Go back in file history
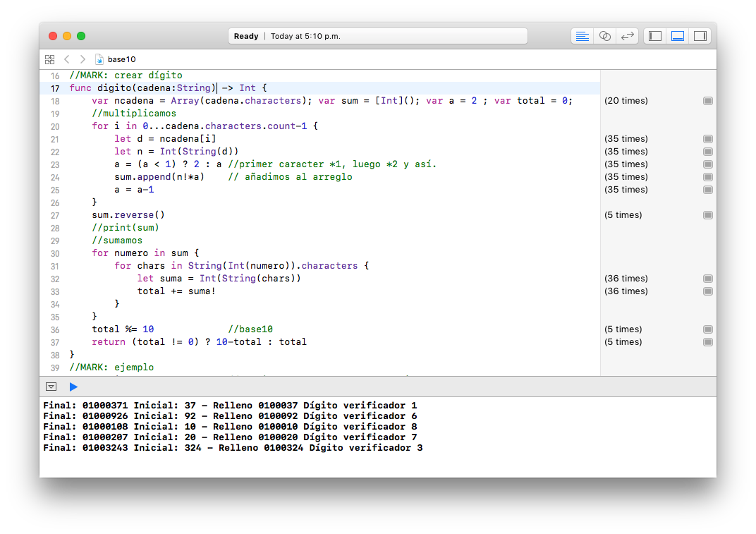Viewport: 756px width, 534px height. tap(66, 59)
